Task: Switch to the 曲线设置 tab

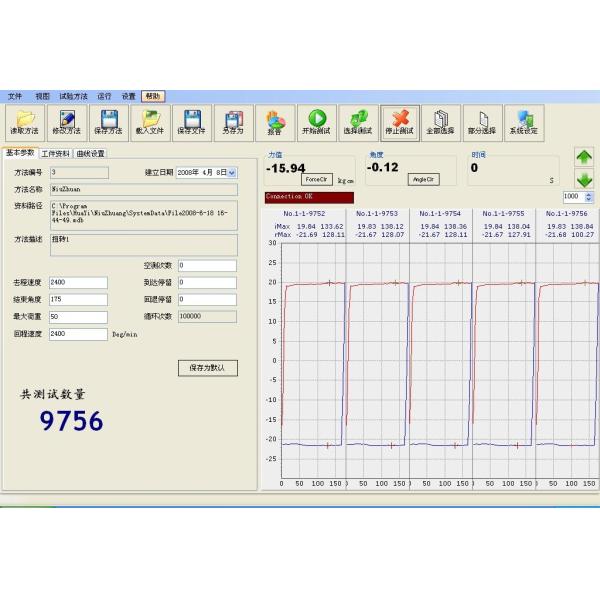Action: (90, 153)
